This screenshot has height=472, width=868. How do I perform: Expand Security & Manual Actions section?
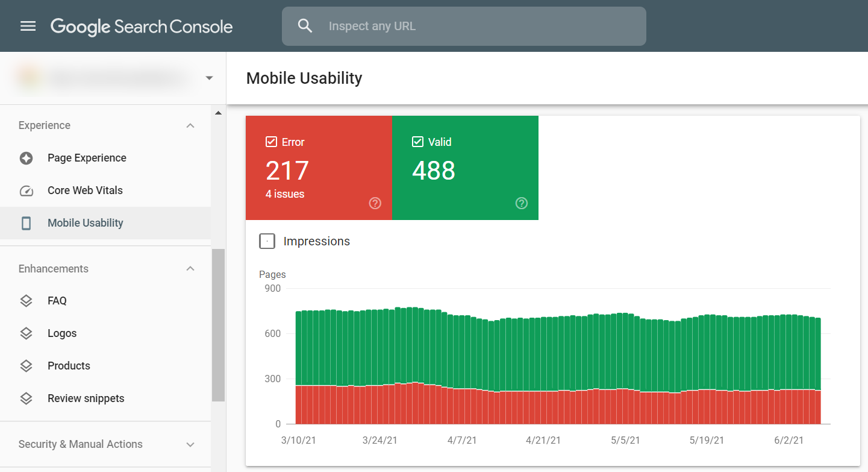190,444
